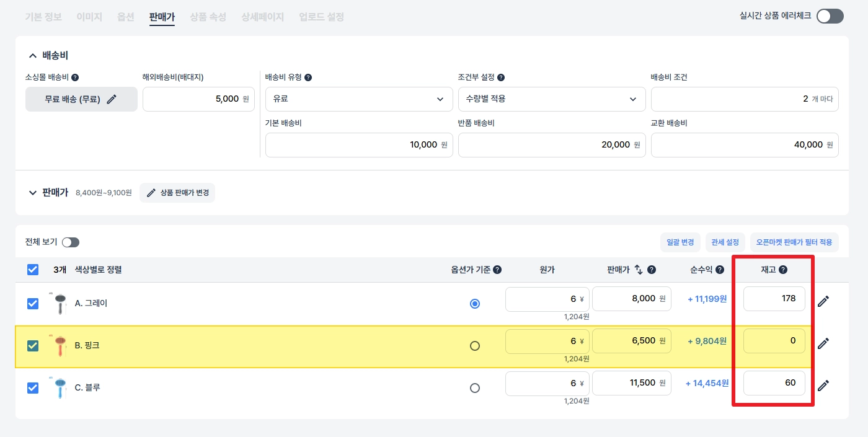868x437 pixels.
Task: Click the help icon beside 순수익 header
Action: coord(719,270)
